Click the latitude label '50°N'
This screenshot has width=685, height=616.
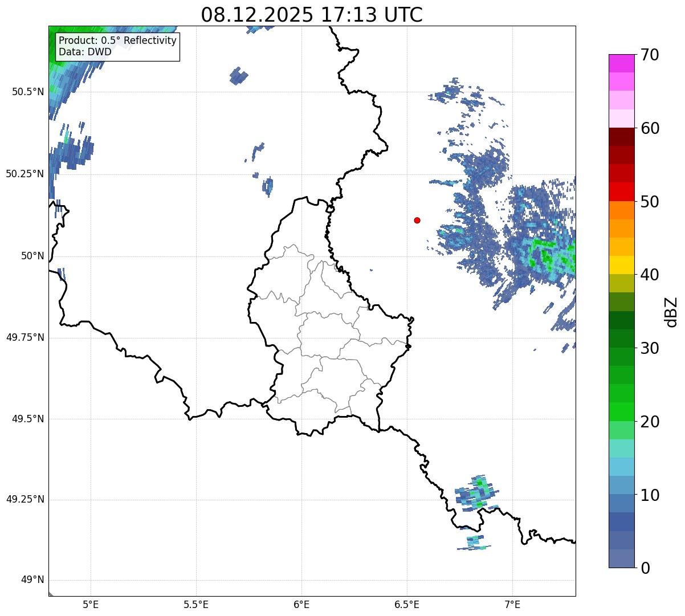(x=32, y=256)
